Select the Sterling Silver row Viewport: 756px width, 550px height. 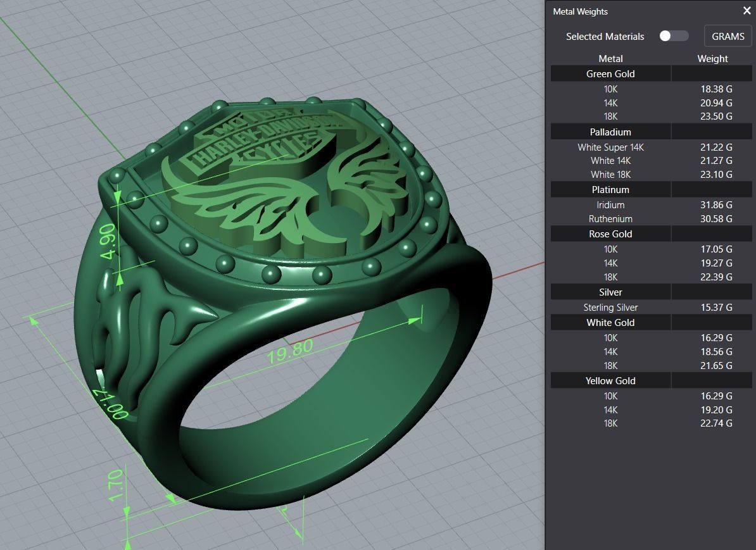[651, 308]
